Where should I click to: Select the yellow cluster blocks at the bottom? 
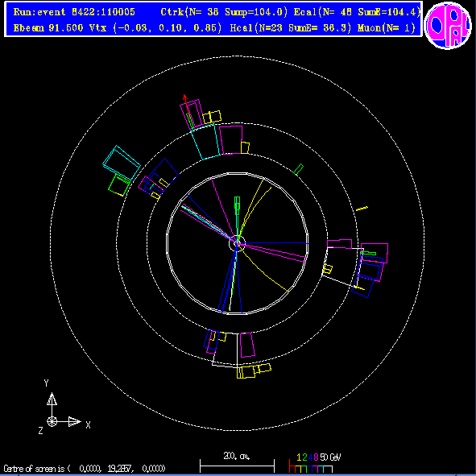tap(254, 371)
